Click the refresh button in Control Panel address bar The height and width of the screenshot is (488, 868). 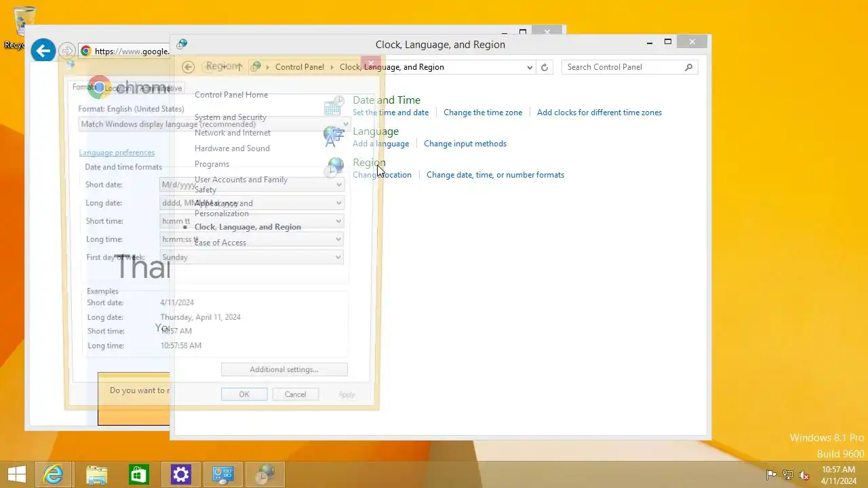[x=545, y=67]
